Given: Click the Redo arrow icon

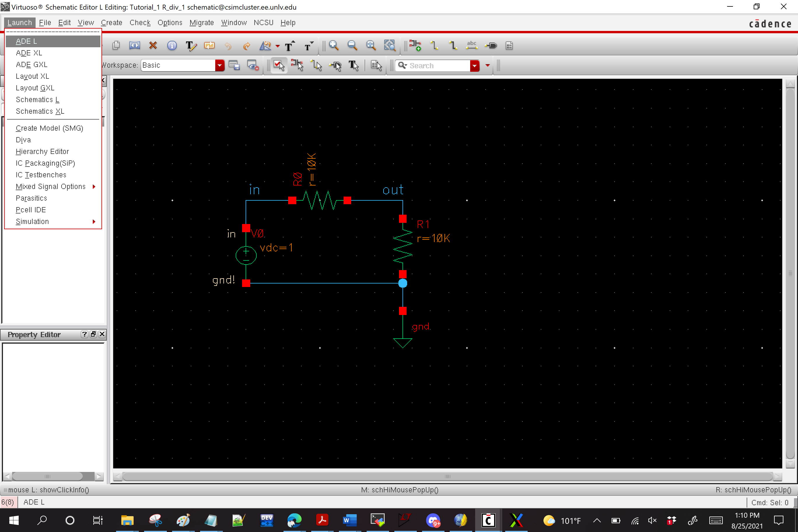Looking at the screenshot, I should click(x=247, y=45).
